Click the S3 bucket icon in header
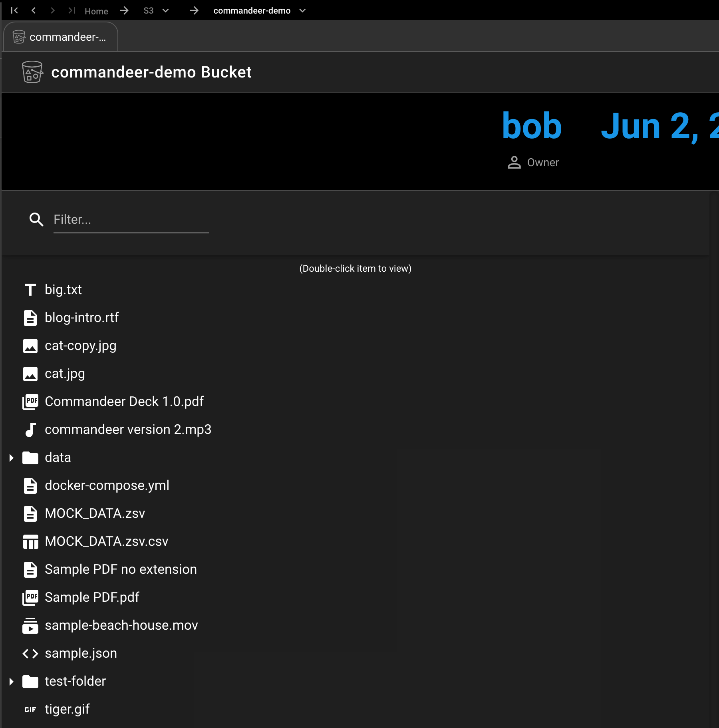 [32, 72]
